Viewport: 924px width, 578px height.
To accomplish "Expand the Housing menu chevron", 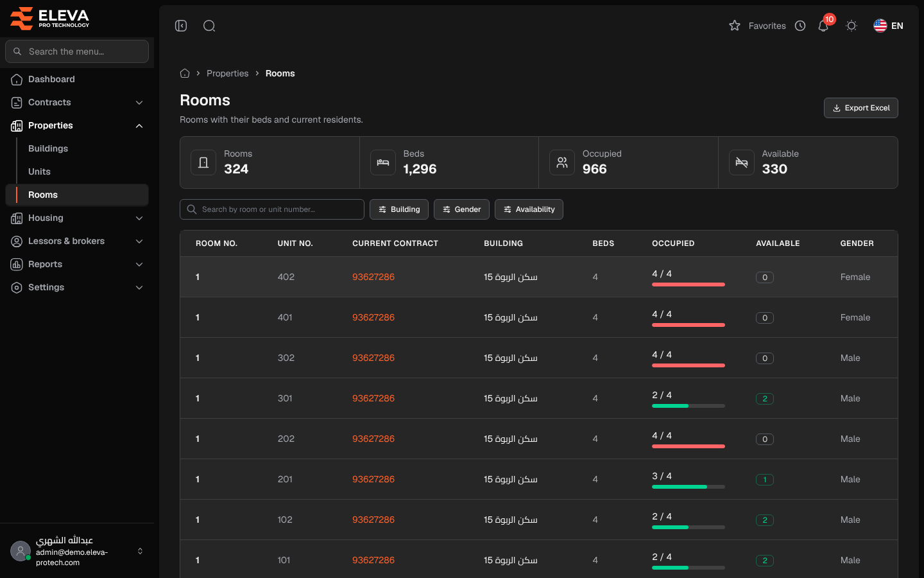I will point(139,218).
